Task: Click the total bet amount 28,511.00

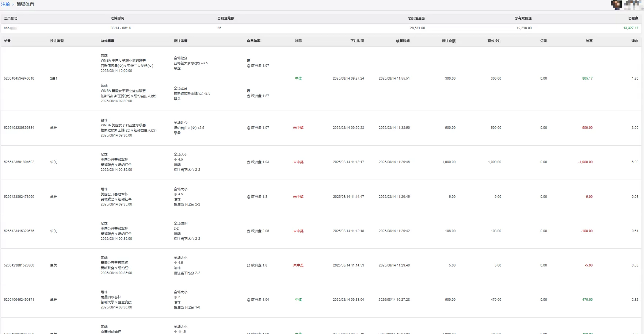Action: point(417,28)
